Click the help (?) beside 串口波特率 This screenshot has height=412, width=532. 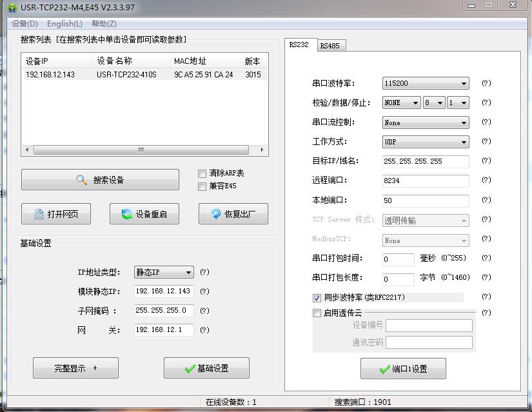tap(486, 83)
